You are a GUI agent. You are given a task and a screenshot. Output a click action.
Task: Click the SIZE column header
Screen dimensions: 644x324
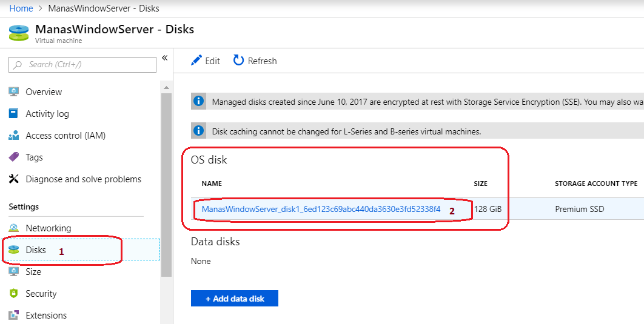point(480,183)
